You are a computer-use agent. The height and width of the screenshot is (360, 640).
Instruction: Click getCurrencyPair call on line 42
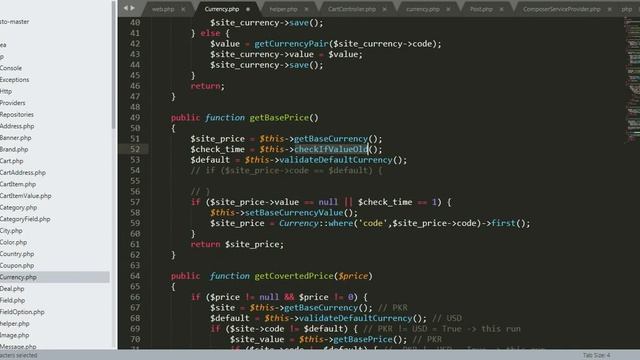click(291, 44)
